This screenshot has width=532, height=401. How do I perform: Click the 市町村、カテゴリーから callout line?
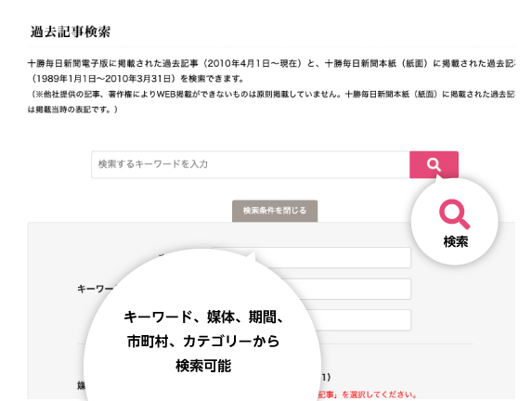point(203,342)
